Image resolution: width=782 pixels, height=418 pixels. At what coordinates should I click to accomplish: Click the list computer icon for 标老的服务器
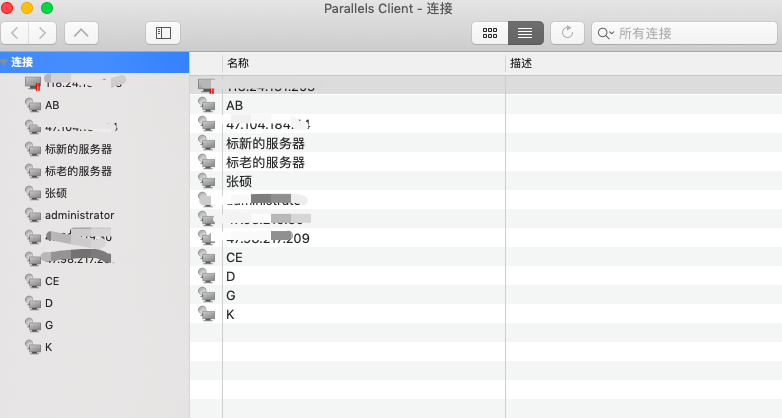(206, 162)
